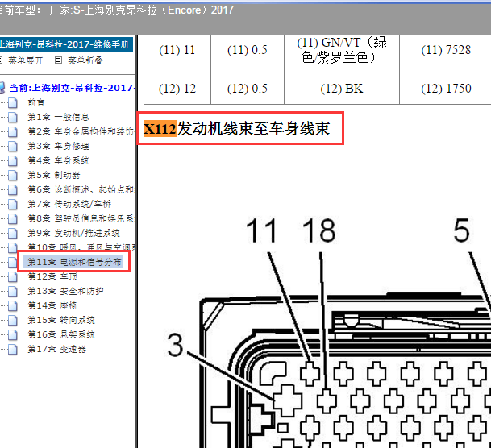491x448 pixels.
Task: Open 第5章 制动器 chapter
Action: click(x=54, y=175)
